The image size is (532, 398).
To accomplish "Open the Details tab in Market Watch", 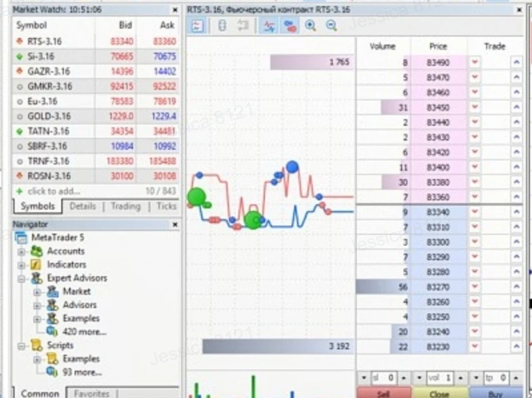I will pos(83,206).
